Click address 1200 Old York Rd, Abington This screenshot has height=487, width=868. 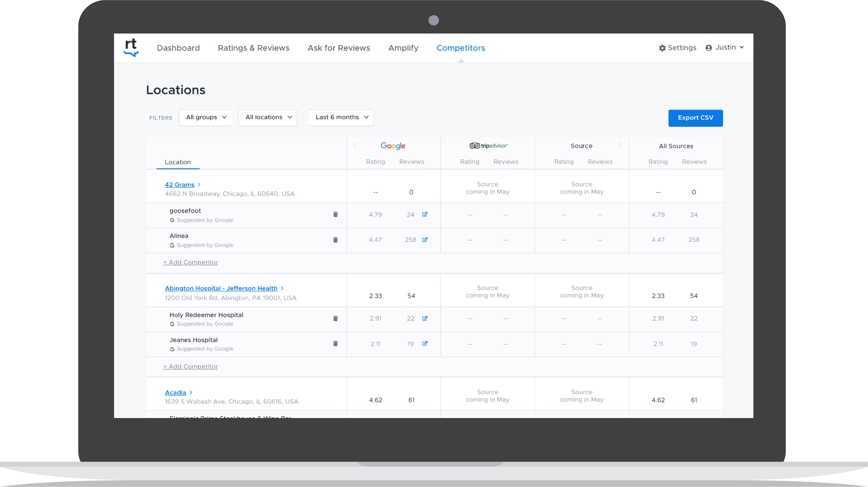231,298
